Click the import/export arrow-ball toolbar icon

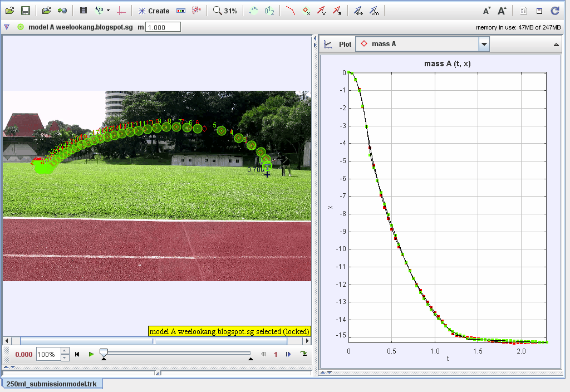click(x=62, y=11)
